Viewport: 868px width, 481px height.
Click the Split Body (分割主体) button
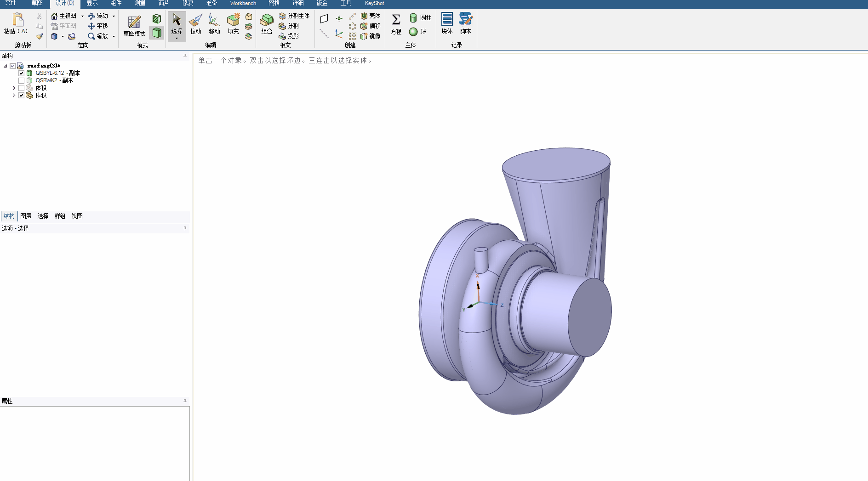294,16
